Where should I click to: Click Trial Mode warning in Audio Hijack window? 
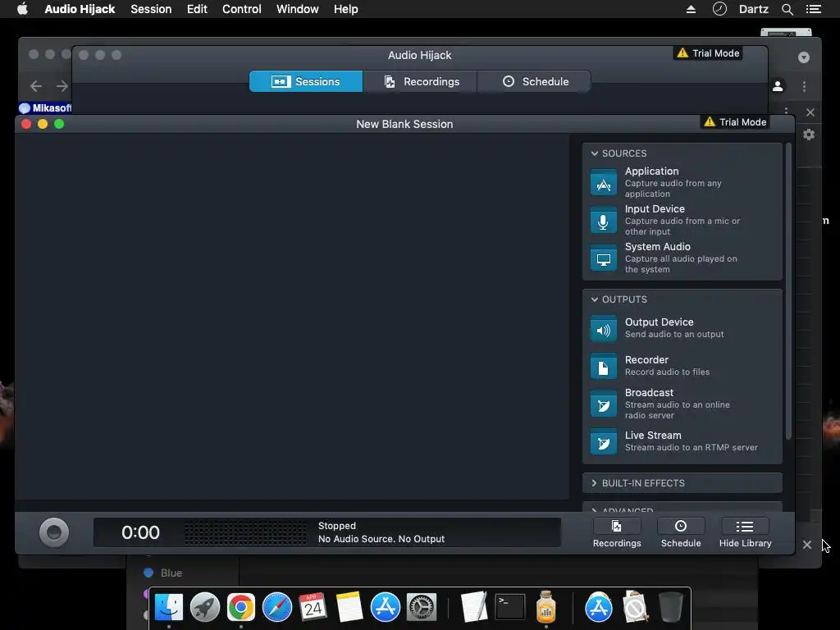(x=708, y=53)
